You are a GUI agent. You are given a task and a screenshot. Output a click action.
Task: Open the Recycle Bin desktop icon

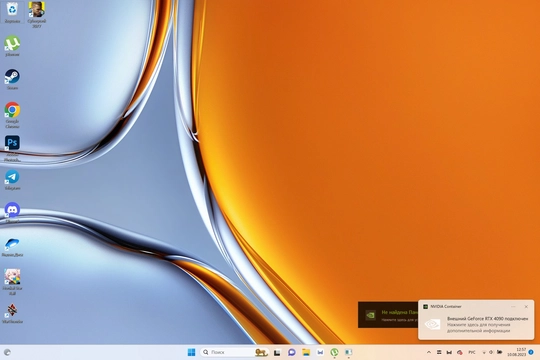coord(12,12)
